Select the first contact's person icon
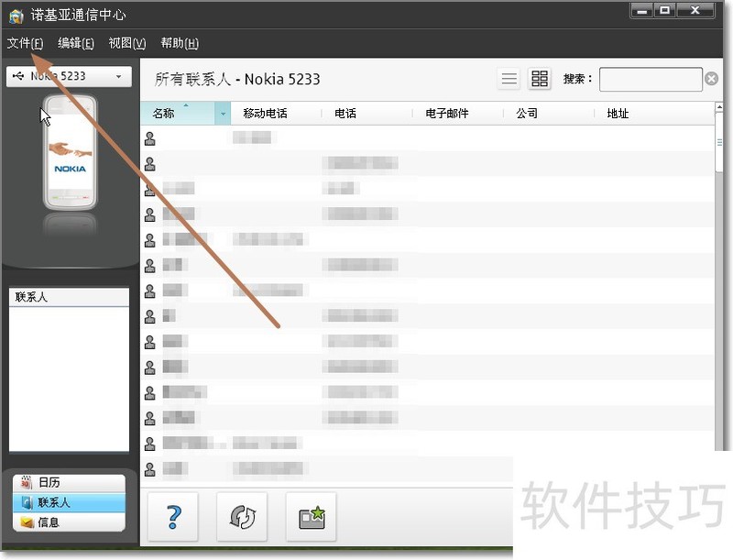This screenshot has height=560, width=733. point(150,138)
